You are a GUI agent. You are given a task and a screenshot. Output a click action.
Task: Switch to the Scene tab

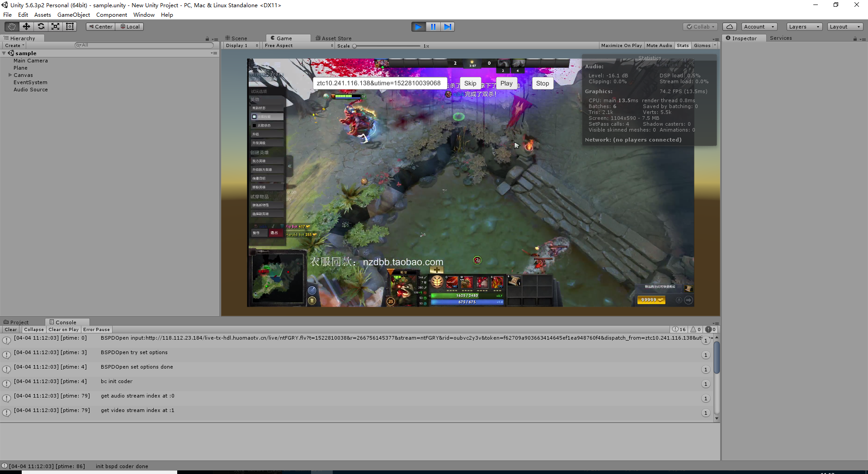236,38
